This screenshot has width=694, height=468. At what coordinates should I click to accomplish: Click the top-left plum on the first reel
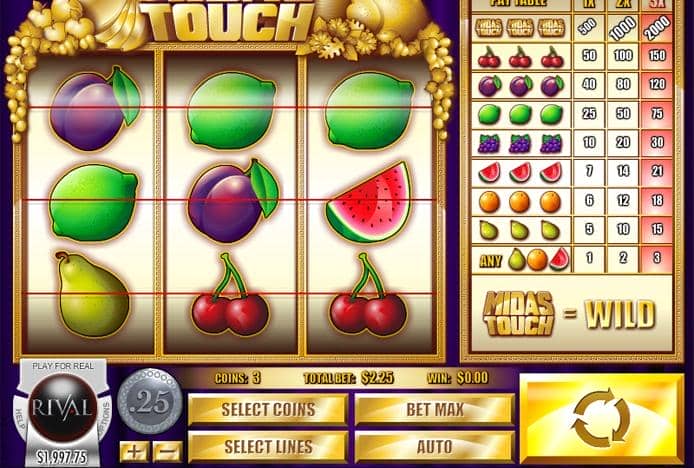(95, 109)
